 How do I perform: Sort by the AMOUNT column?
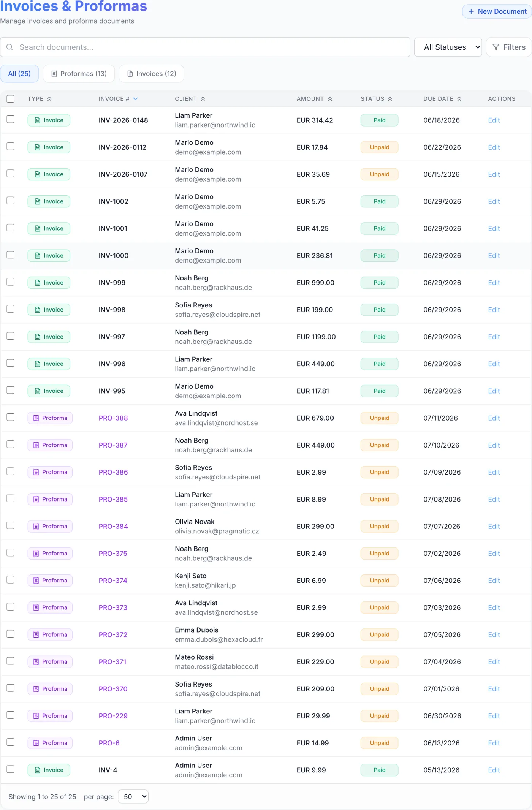315,99
